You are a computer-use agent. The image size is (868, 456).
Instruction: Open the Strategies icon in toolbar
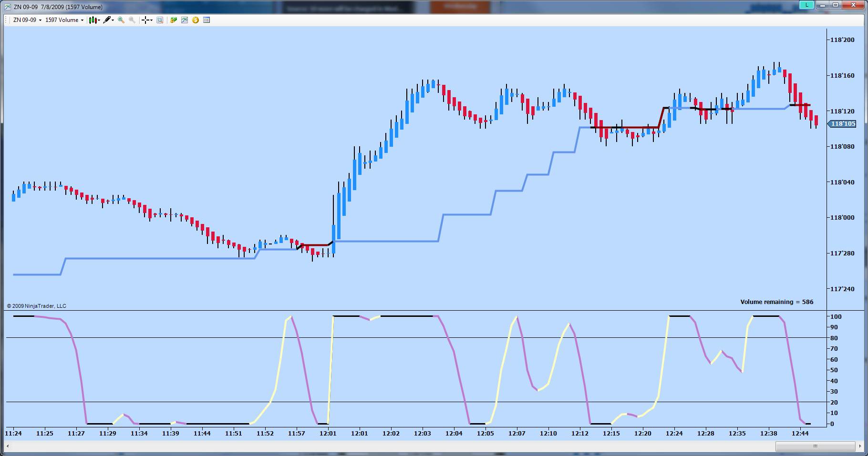click(x=174, y=20)
